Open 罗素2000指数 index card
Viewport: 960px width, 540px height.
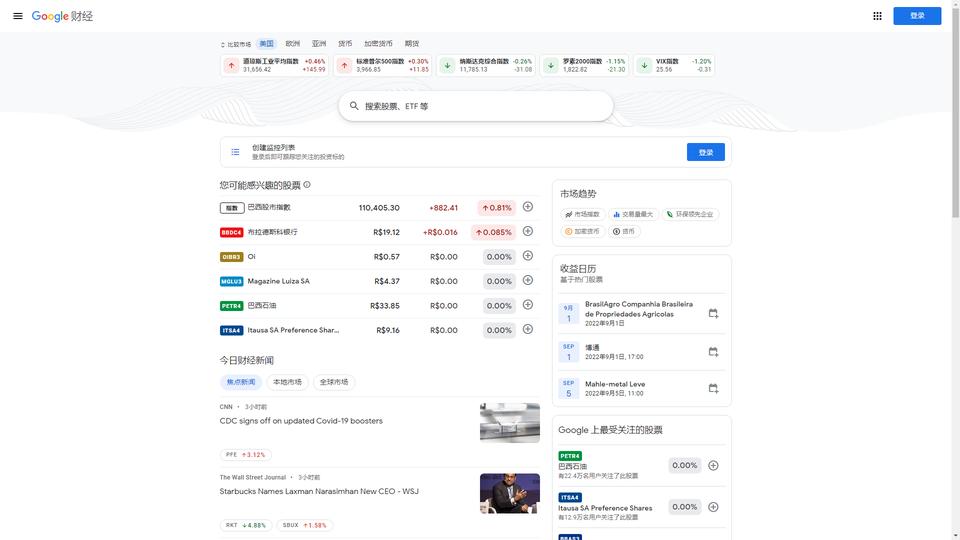(584, 65)
